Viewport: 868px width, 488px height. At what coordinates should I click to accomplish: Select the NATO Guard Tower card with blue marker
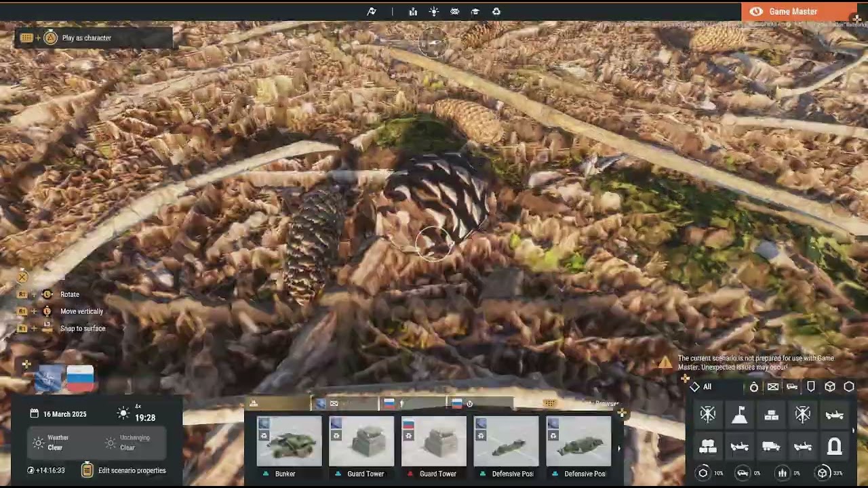(361, 447)
